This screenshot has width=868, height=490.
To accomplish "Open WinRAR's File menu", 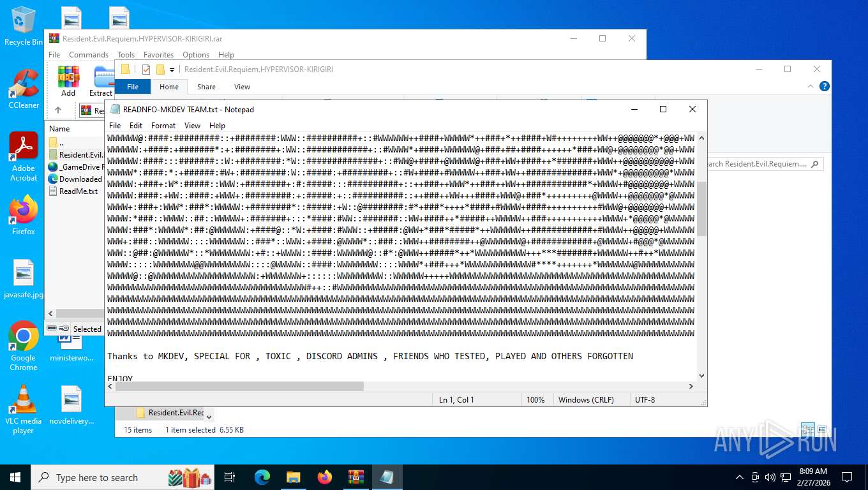I will tap(54, 55).
